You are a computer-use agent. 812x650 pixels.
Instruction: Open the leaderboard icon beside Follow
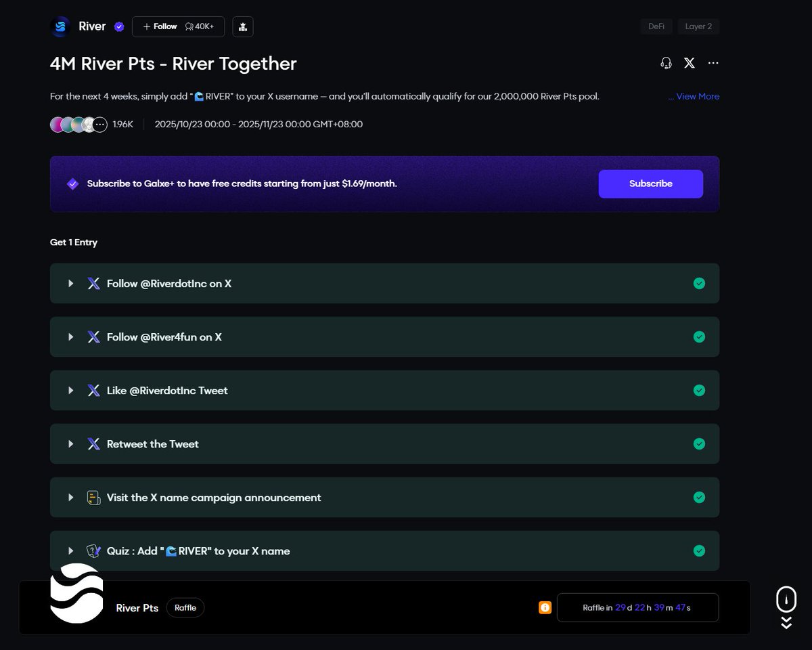(x=243, y=26)
